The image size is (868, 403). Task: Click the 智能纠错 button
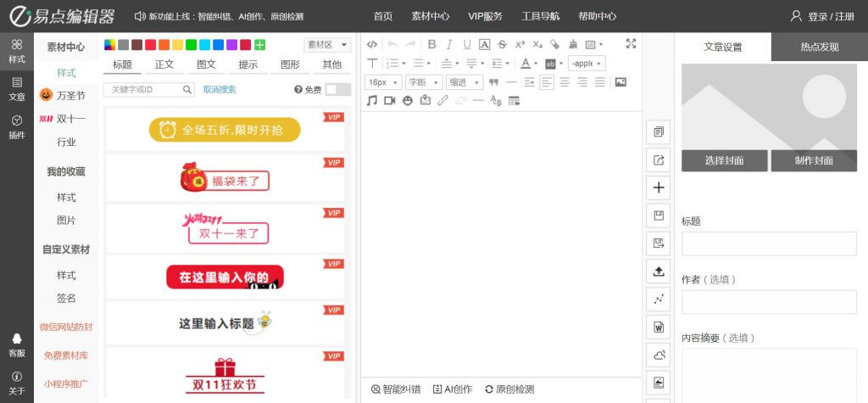(395, 389)
